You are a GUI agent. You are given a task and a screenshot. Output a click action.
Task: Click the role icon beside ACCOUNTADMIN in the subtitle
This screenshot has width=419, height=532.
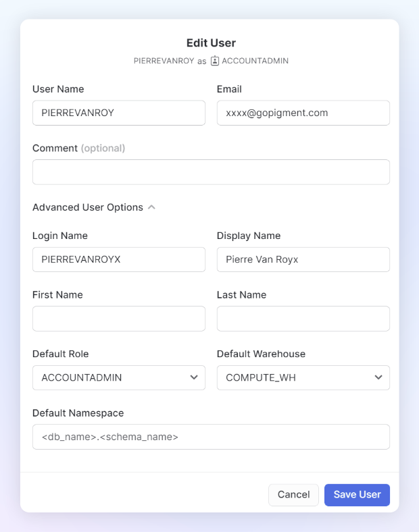coord(215,61)
